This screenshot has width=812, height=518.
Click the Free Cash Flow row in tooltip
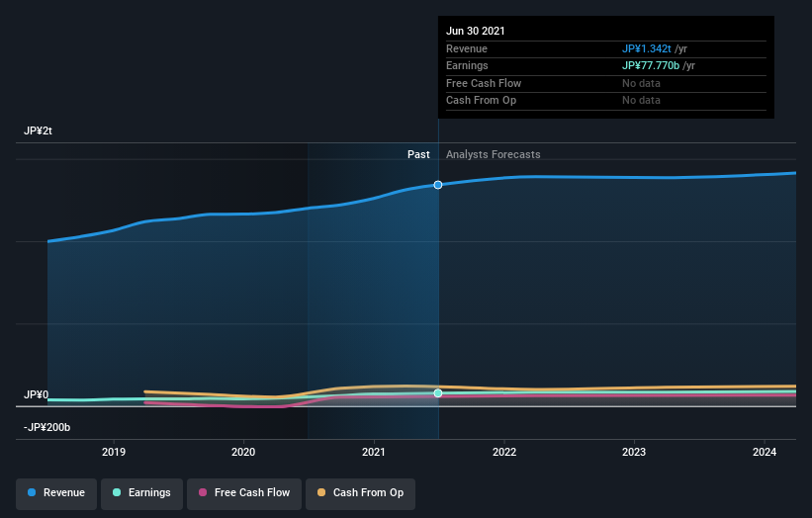pyautogui.click(x=606, y=83)
